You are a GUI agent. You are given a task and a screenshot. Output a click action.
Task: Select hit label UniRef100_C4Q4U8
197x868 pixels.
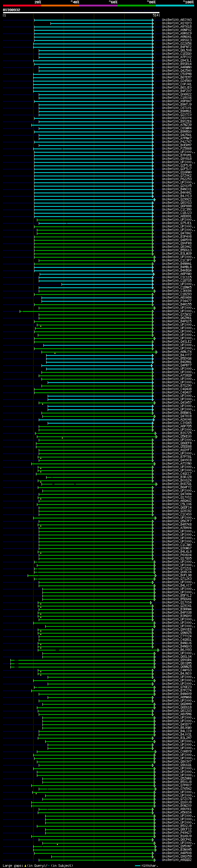pyautogui.click(x=177, y=389)
